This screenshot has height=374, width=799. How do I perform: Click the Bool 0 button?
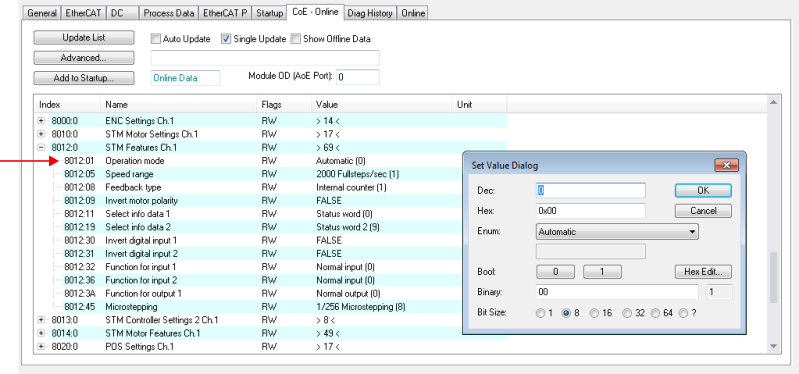click(555, 272)
